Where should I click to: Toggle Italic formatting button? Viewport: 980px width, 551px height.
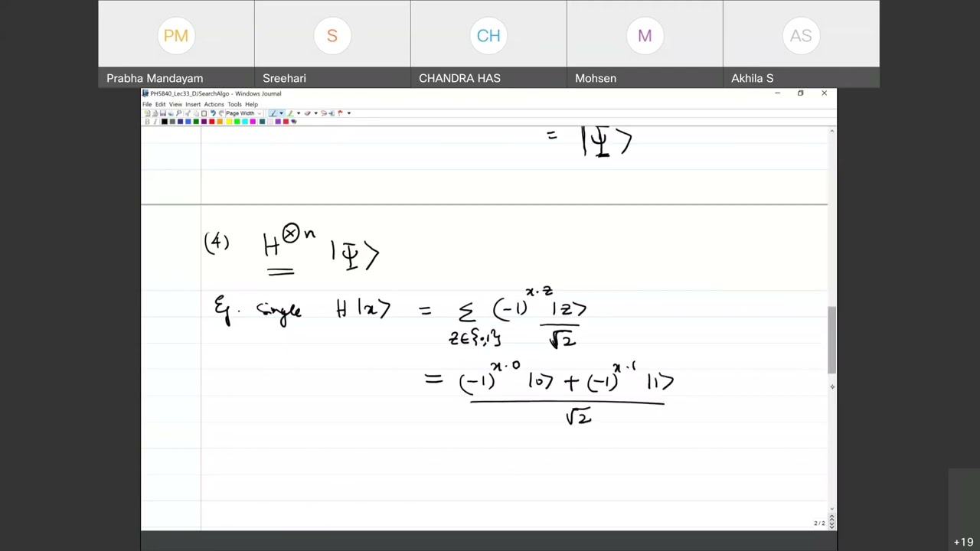point(155,122)
